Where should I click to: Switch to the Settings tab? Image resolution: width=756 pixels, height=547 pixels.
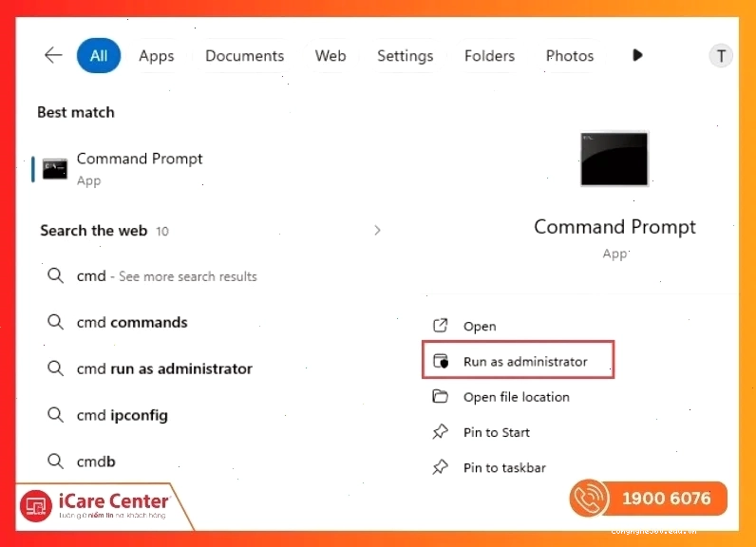tap(405, 56)
